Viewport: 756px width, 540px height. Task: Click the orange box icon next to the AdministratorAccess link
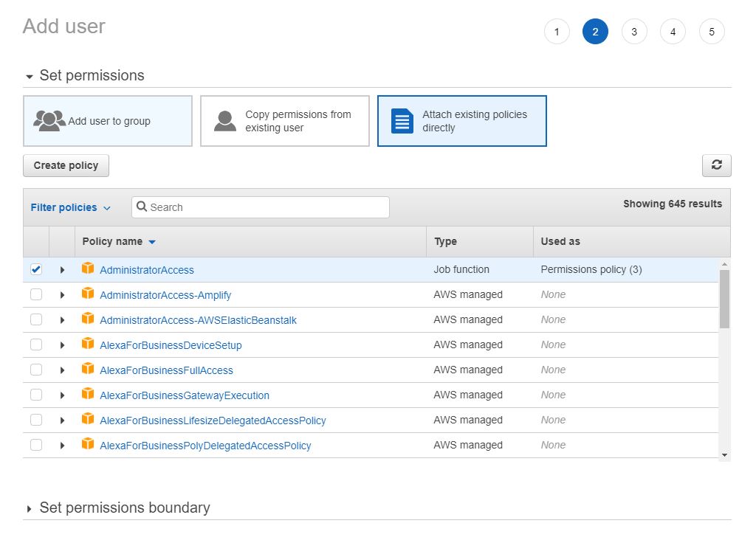88,268
